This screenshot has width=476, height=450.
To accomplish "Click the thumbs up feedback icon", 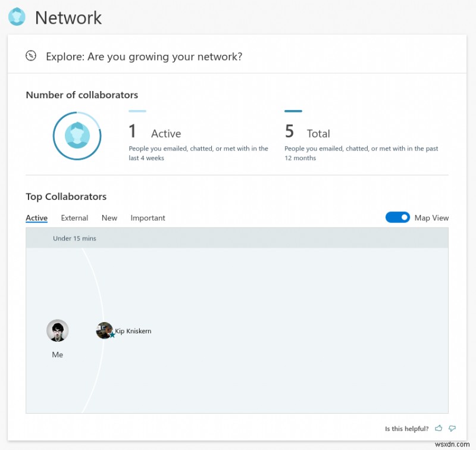I will pyautogui.click(x=439, y=428).
